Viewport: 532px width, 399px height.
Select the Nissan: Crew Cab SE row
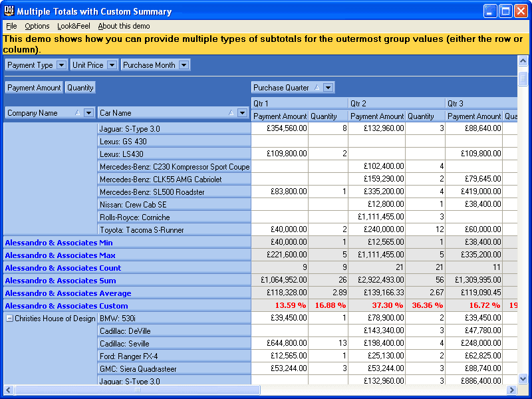[x=174, y=205]
